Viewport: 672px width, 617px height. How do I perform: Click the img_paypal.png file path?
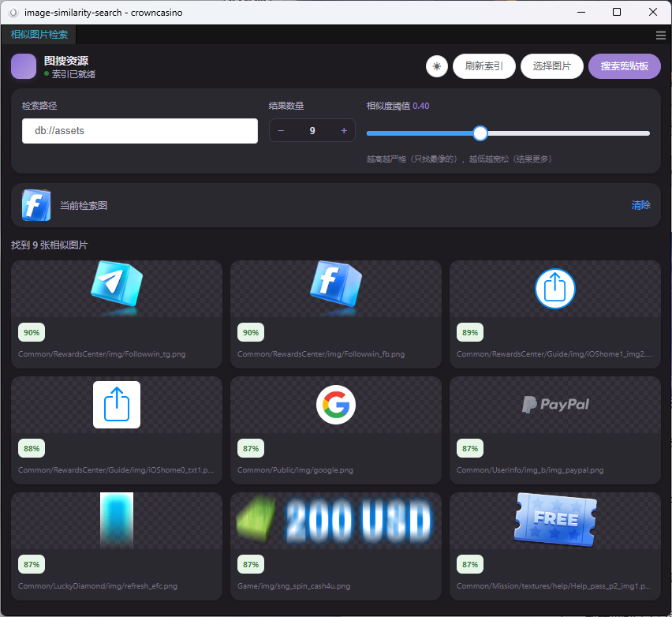[530, 470]
